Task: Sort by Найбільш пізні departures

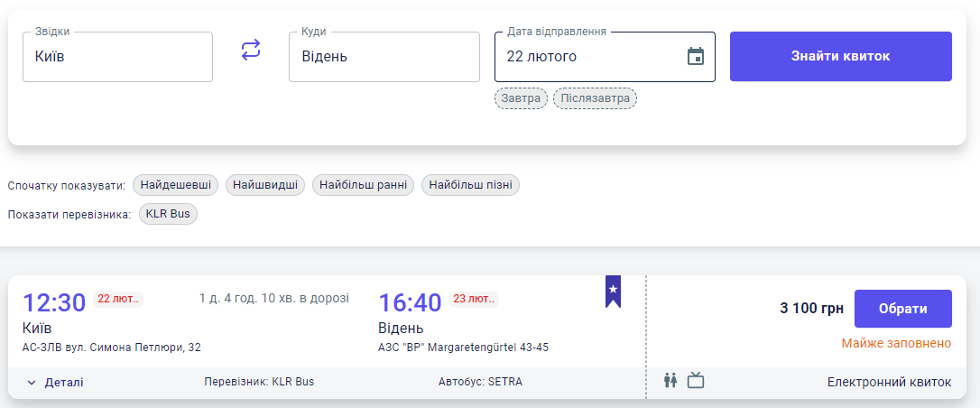Action: (x=470, y=185)
